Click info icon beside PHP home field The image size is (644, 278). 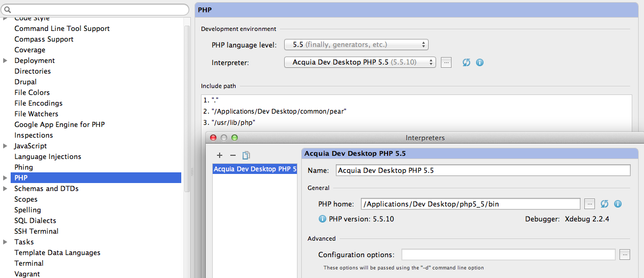pyautogui.click(x=618, y=204)
